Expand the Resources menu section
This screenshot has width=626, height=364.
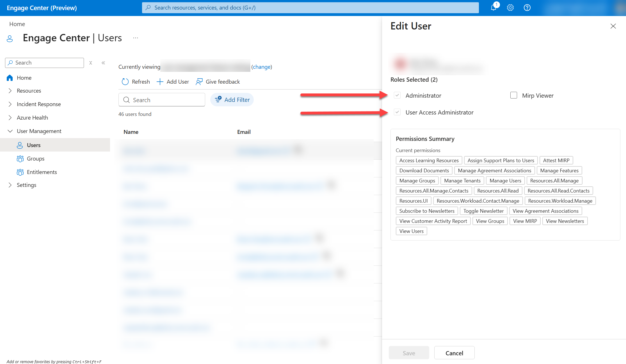coord(10,91)
